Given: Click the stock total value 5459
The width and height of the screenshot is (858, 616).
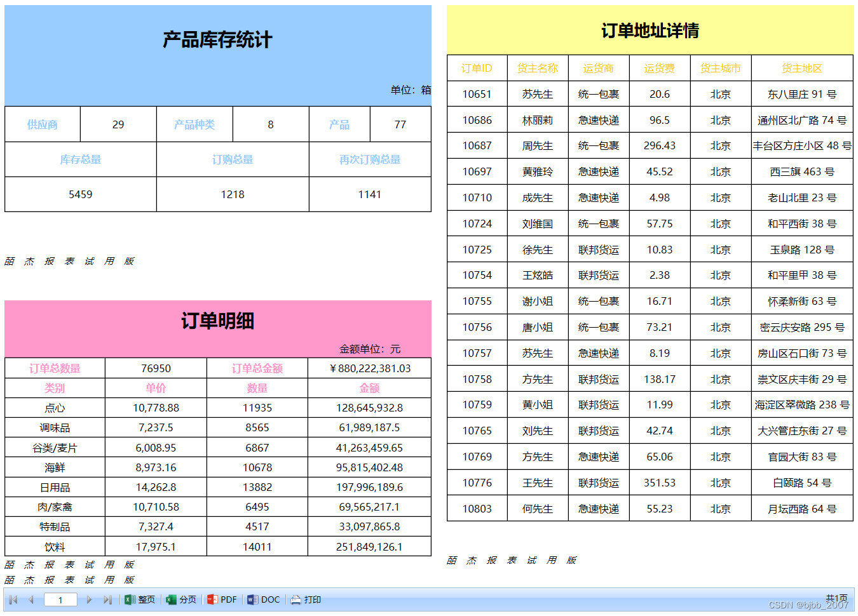Looking at the screenshot, I should pos(81,194).
